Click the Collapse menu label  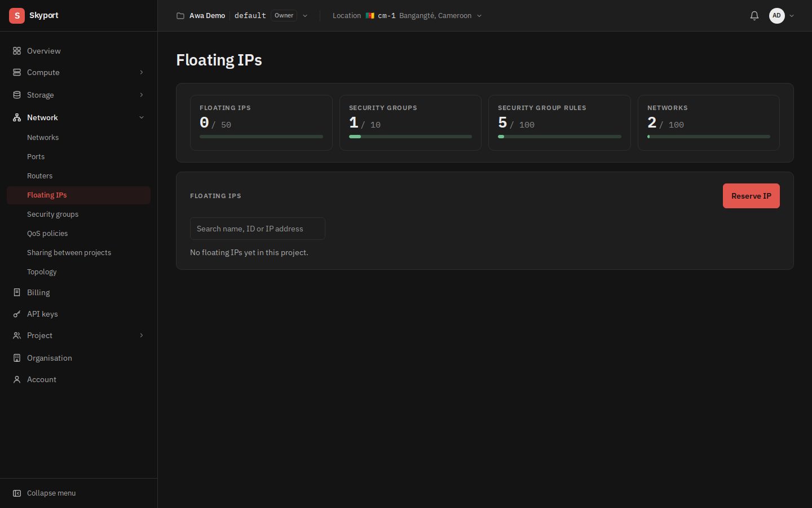(51, 493)
